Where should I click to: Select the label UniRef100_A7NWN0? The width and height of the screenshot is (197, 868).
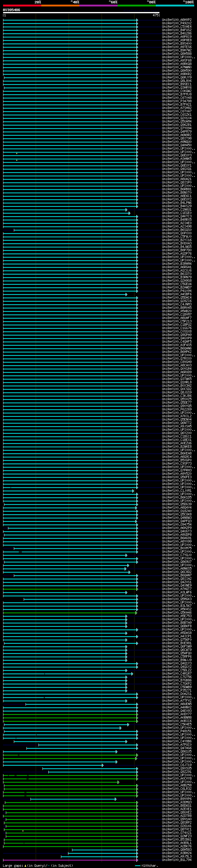177,67
